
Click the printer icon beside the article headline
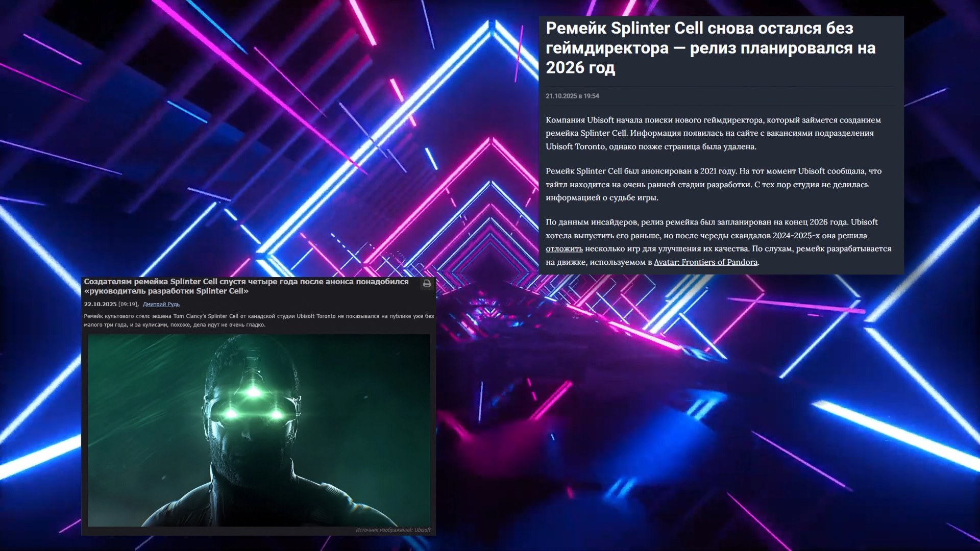coord(427,284)
